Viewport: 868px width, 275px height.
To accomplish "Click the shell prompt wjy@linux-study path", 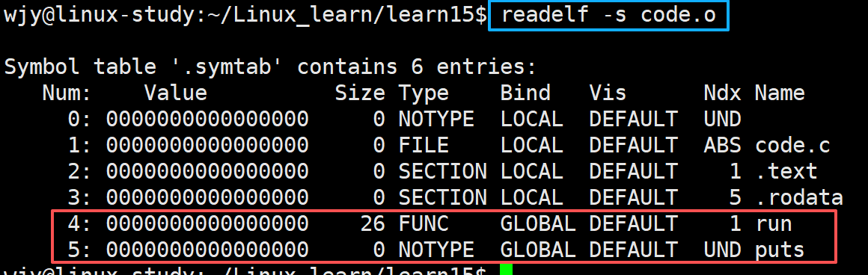I will (x=245, y=15).
